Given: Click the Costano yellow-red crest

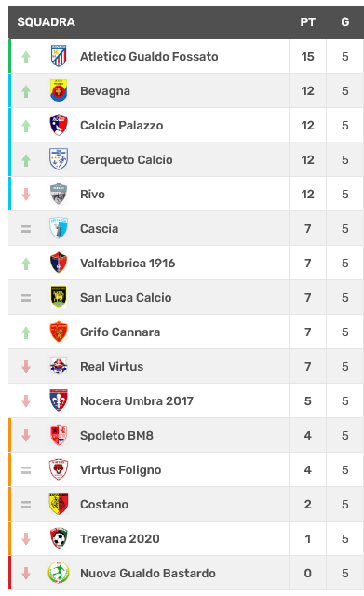Looking at the screenshot, I should point(59,504).
